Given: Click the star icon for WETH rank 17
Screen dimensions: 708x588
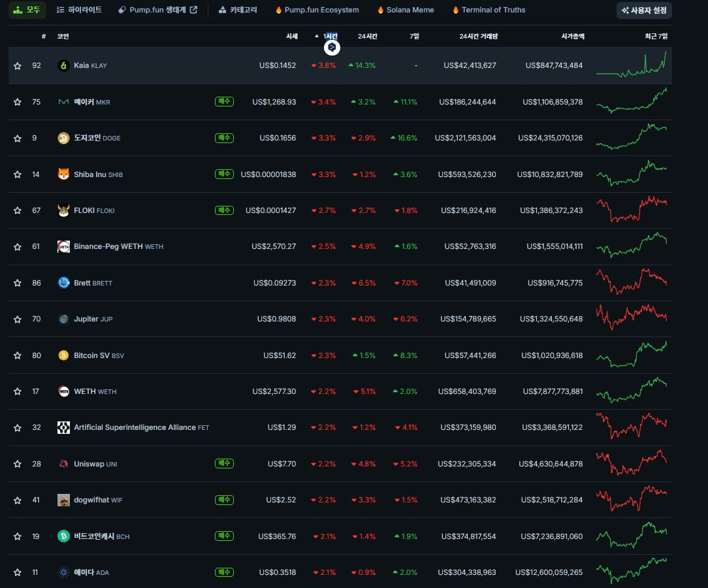Looking at the screenshot, I should (x=18, y=391).
